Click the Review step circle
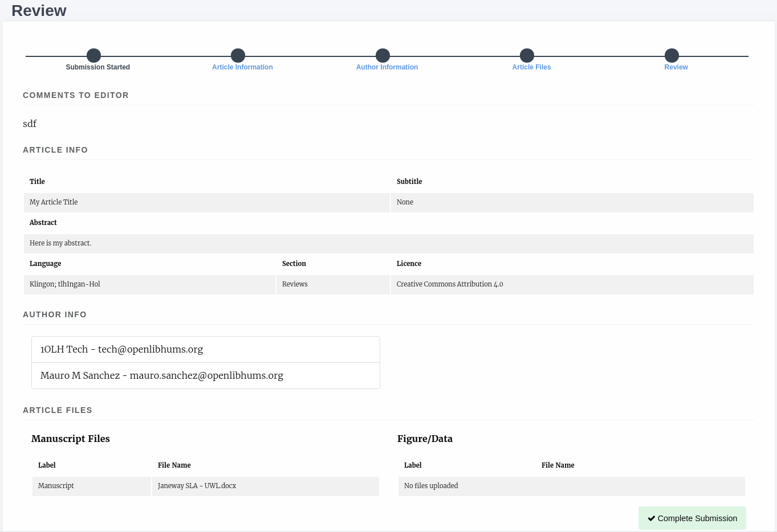 click(x=672, y=55)
